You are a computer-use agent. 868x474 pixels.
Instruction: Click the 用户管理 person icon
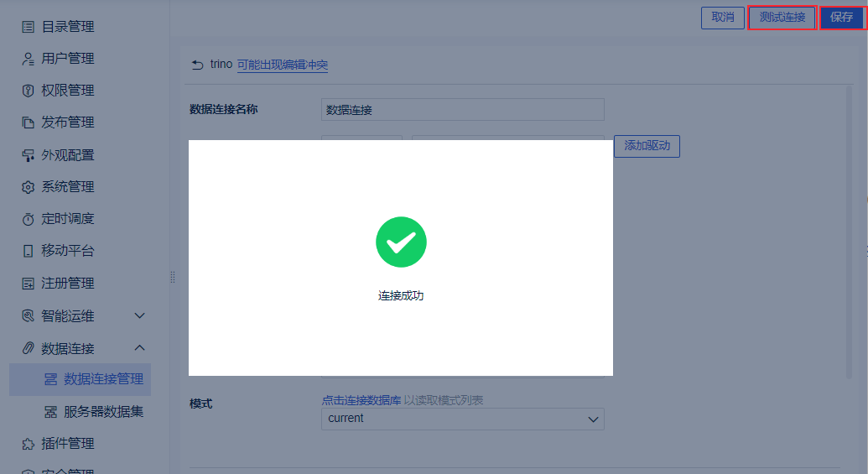[28, 59]
